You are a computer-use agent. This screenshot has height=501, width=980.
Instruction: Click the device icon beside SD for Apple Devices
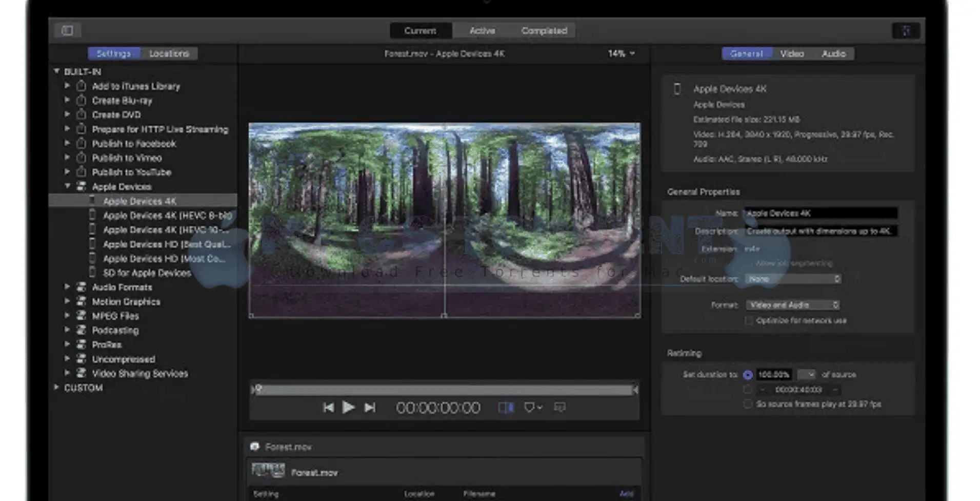pyautogui.click(x=92, y=273)
